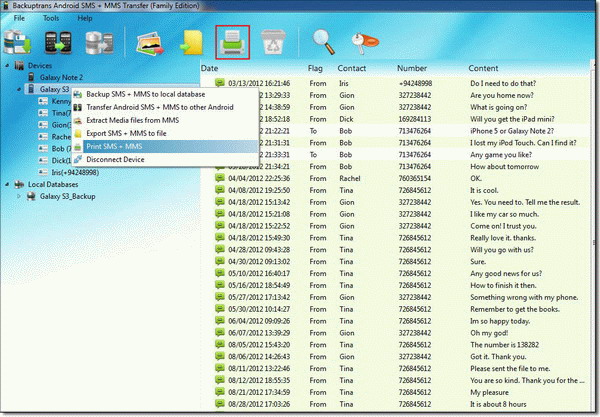Click date 04/18/2012 15:49:30
600x417 pixels.
tap(259, 238)
